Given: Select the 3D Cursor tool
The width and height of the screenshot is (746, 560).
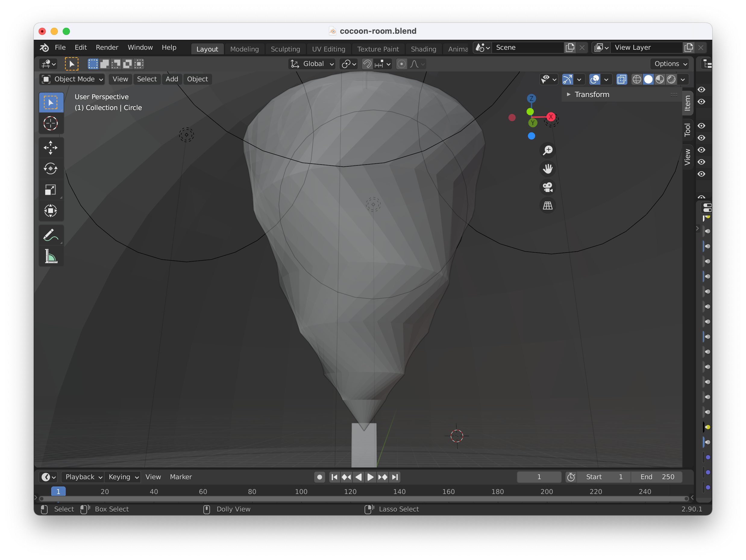Looking at the screenshot, I should (51, 124).
